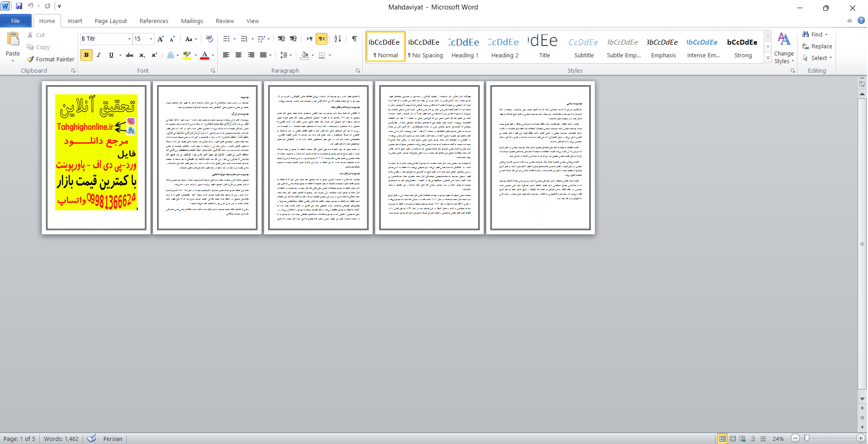Expand the bullets list dropdown

coord(234,39)
